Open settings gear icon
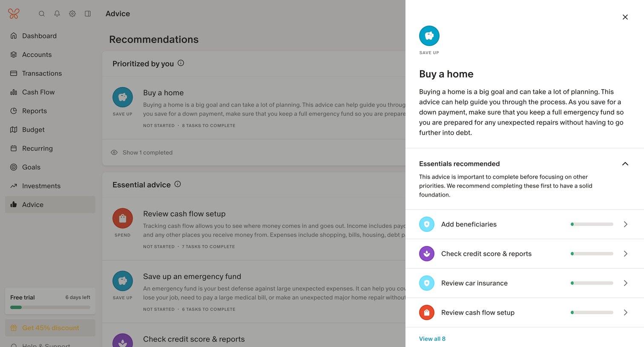This screenshot has height=347, width=644. (x=72, y=14)
